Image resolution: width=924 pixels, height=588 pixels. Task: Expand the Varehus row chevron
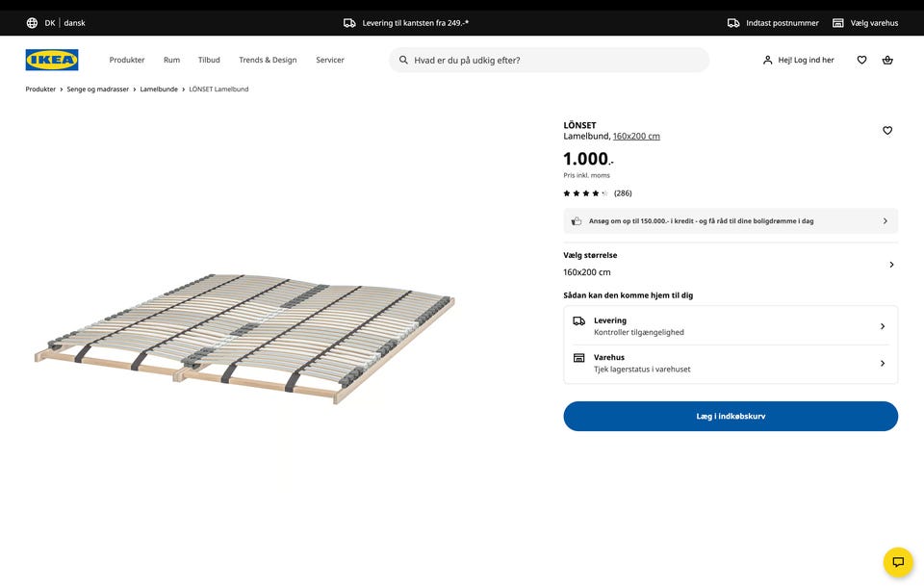[x=883, y=364]
